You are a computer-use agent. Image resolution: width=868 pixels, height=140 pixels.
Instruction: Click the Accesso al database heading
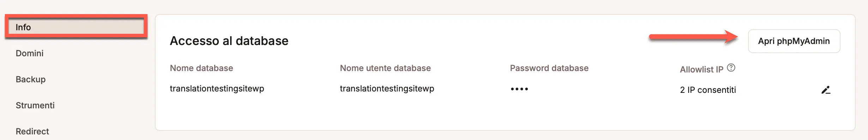click(229, 41)
